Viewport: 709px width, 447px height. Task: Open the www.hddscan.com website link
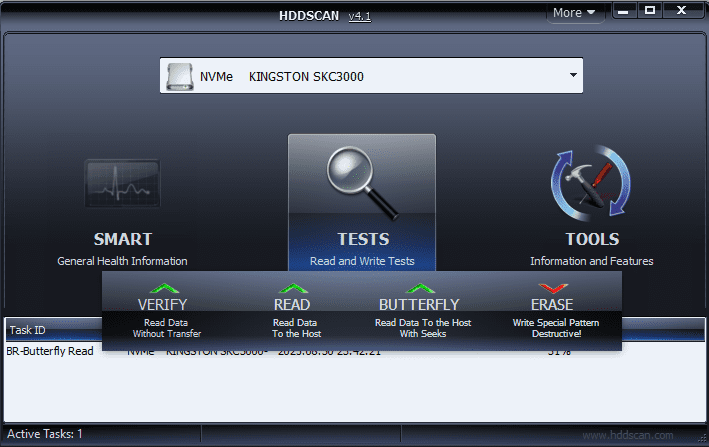click(628, 435)
